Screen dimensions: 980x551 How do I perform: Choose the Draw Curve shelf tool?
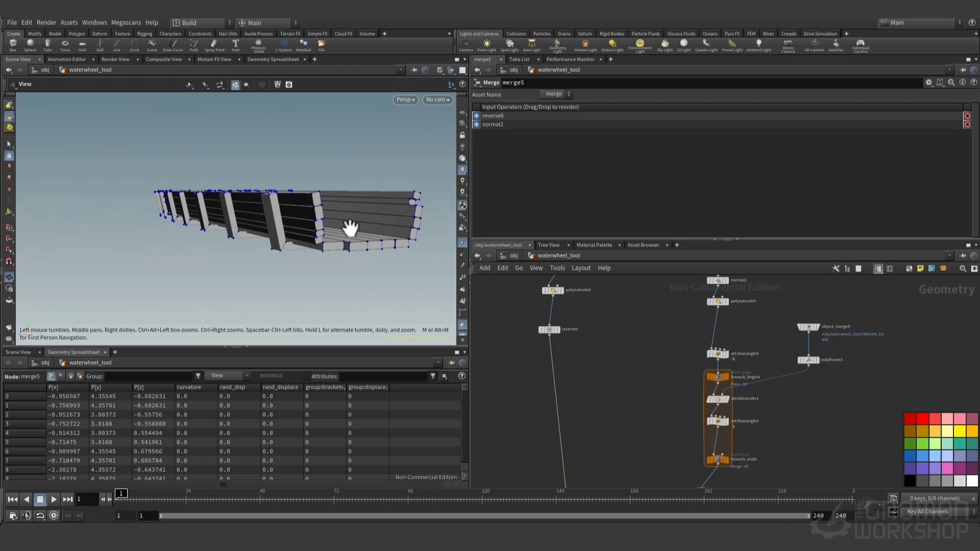click(173, 45)
